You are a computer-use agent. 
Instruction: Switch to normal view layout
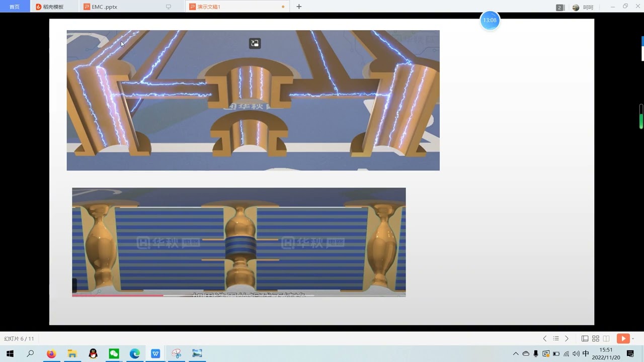click(585, 339)
